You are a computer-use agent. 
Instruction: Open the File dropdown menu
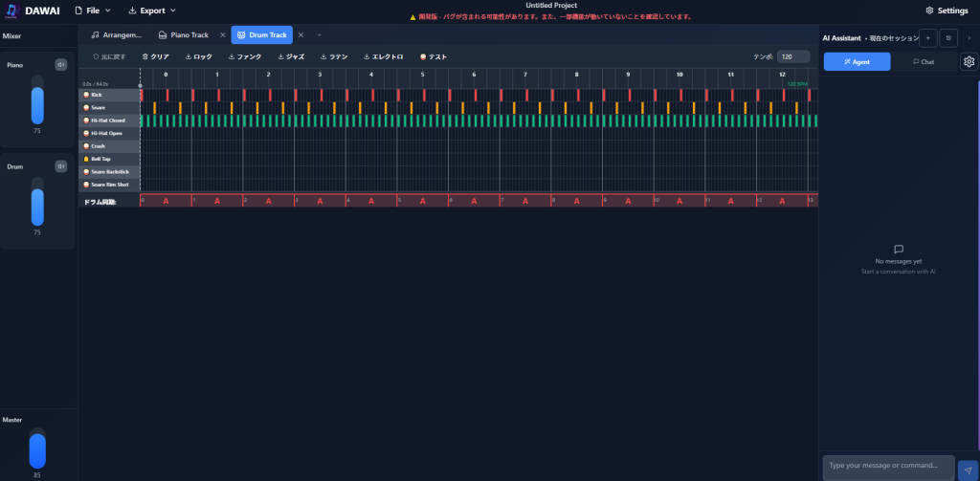click(93, 11)
